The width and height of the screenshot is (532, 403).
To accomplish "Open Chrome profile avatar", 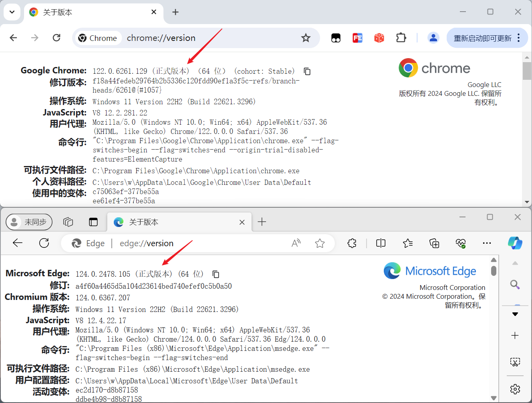I will point(433,38).
